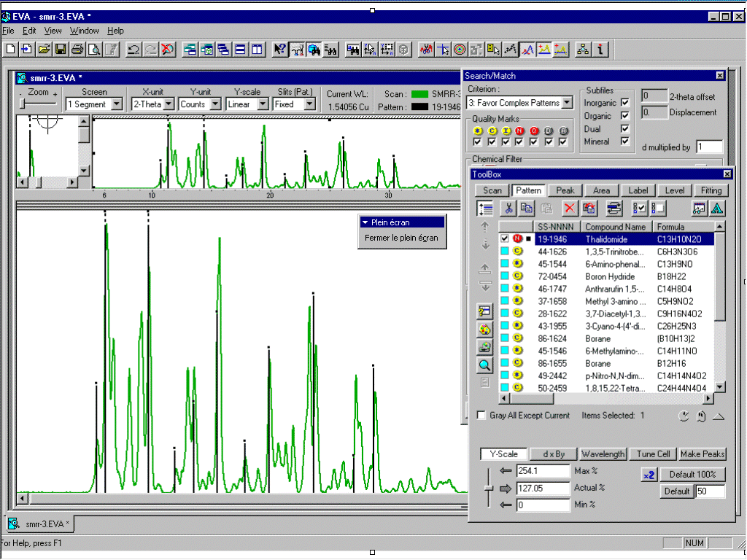Click the red X delete icon in ToolBox

click(570, 209)
